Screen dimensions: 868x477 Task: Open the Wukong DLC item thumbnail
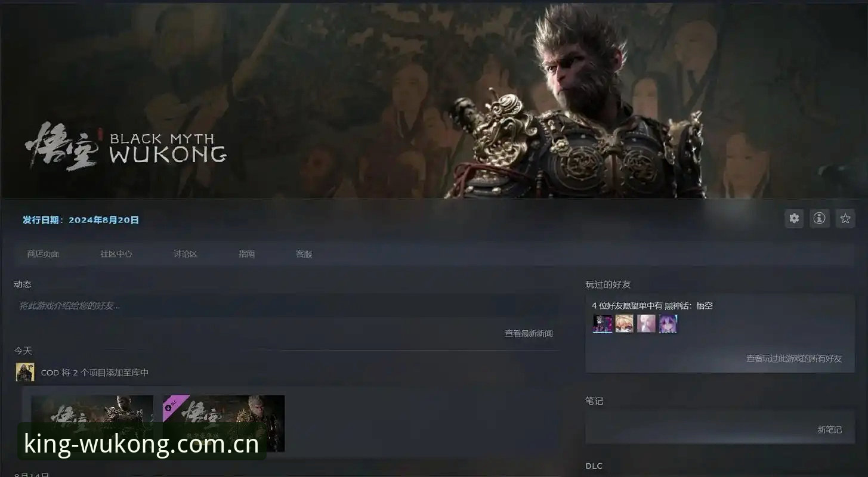point(224,423)
